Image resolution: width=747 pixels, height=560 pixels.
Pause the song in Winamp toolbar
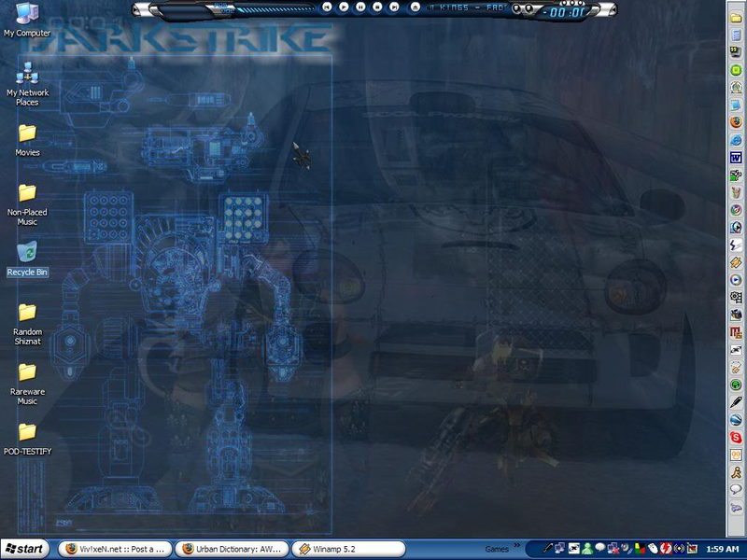(x=360, y=7)
